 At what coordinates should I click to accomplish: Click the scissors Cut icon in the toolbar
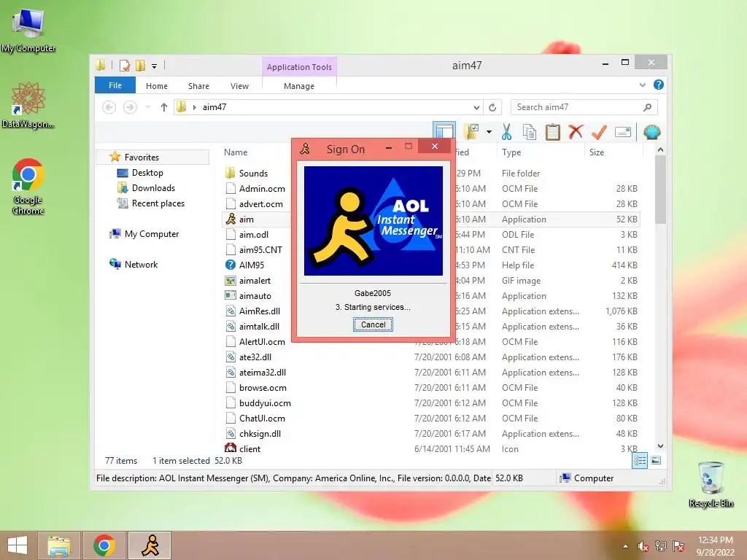click(506, 132)
